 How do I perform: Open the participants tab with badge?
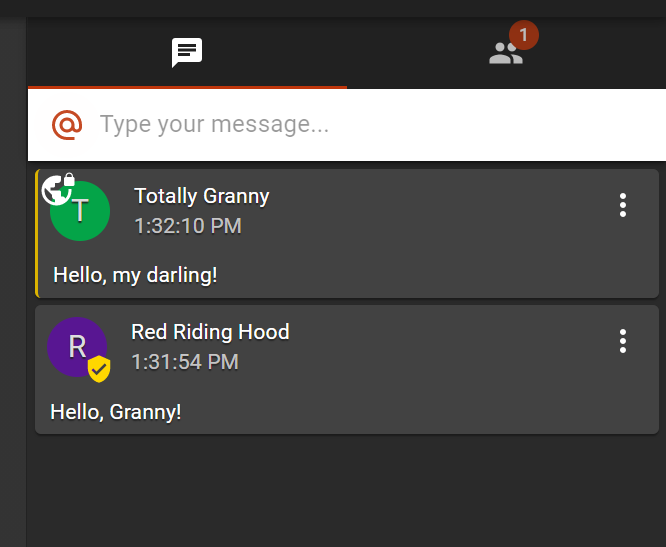506,53
